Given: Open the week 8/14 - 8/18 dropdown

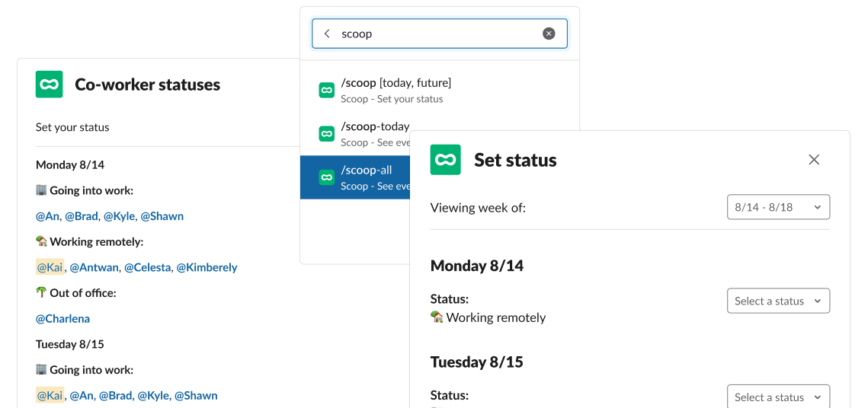Looking at the screenshot, I should click(778, 207).
